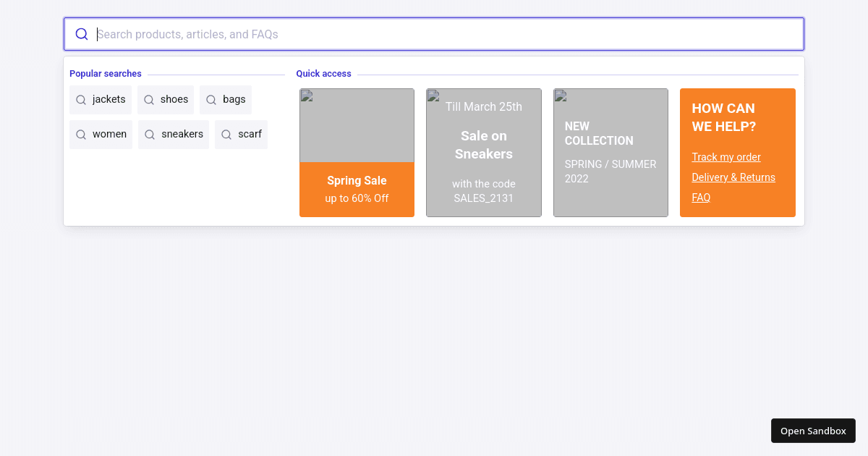Viewport: 868px width, 456px height.
Task: Click the SPRING / SUMMER 2022 text
Action: click(x=610, y=172)
